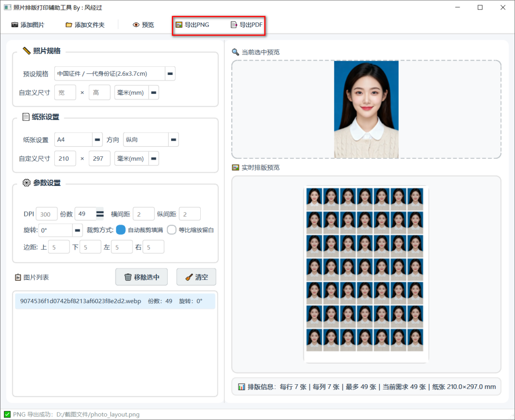
Task: Click the clipboard icon beside 图片列表
Action: click(x=18, y=277)
